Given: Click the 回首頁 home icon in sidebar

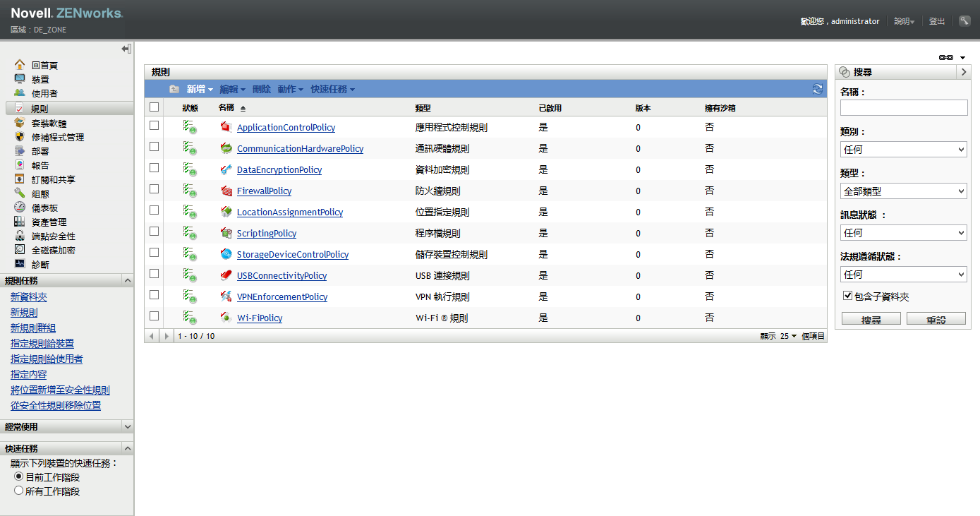Looking at the screenshot, I should pos(20,65).
